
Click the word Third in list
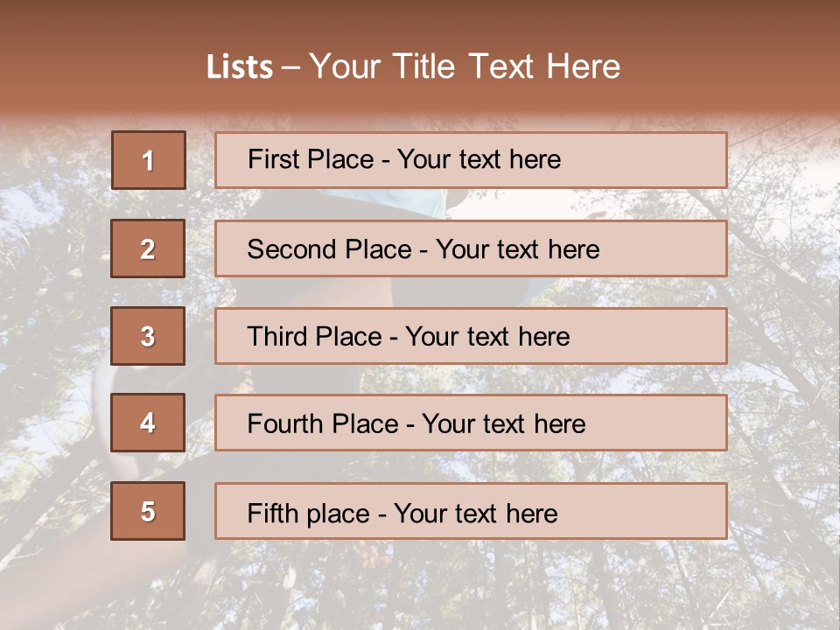tap(278, 337)
